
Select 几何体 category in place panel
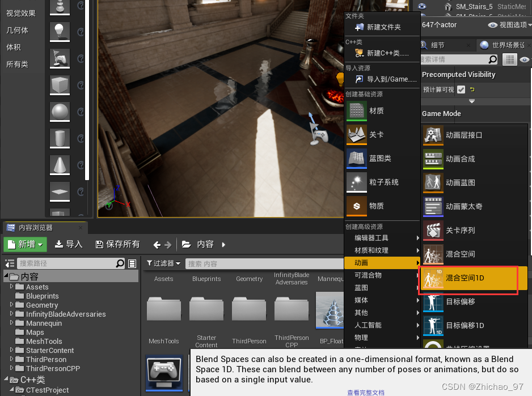[17, 31]
